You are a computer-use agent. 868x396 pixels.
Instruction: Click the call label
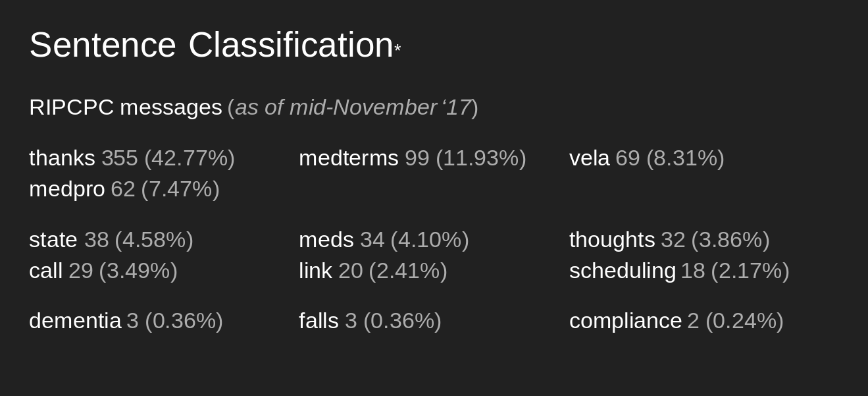click(46, 271)
